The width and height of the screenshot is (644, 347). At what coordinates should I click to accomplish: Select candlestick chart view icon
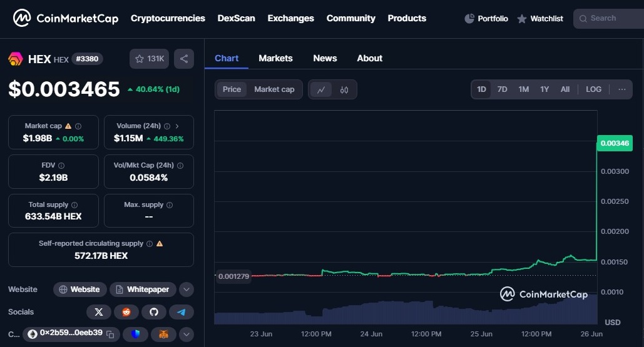click(x=344, y=89)
